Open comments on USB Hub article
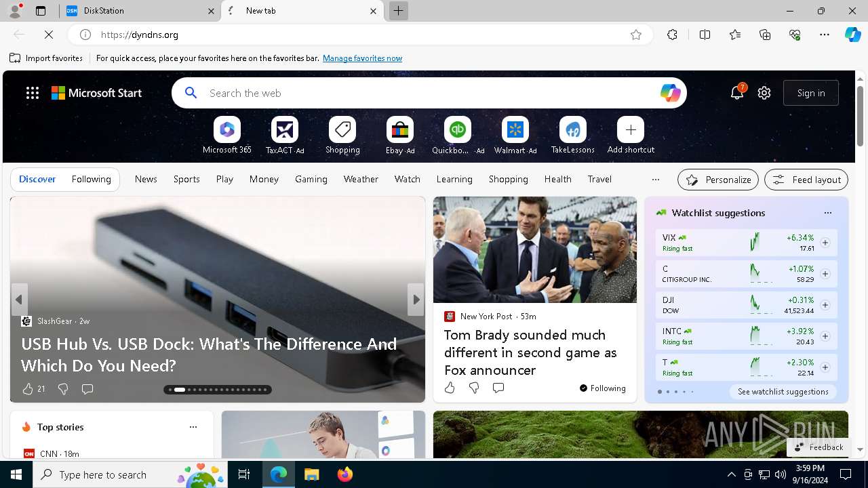Viewport: 868px width, 488px height. click(87, 389)
